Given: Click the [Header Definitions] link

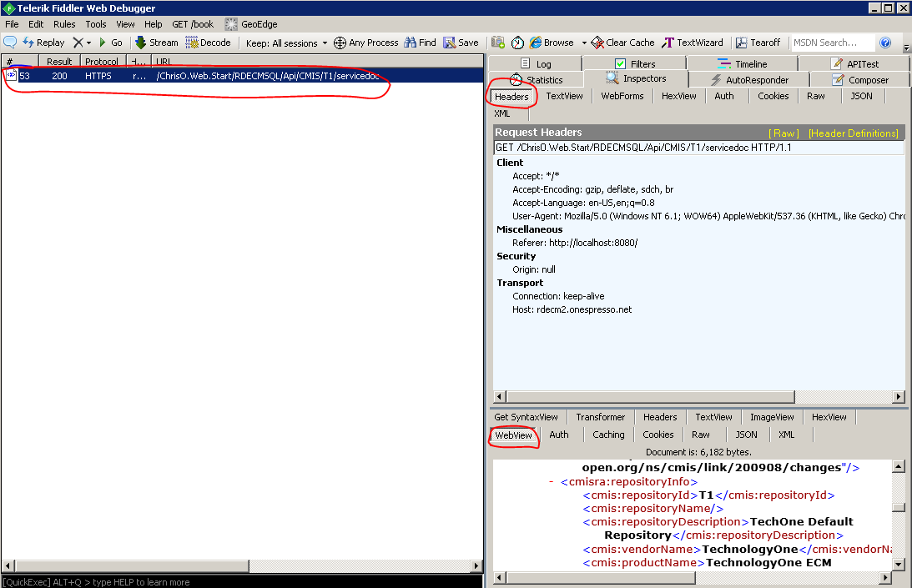Looking at the screenshot, I should click(854, 133).
